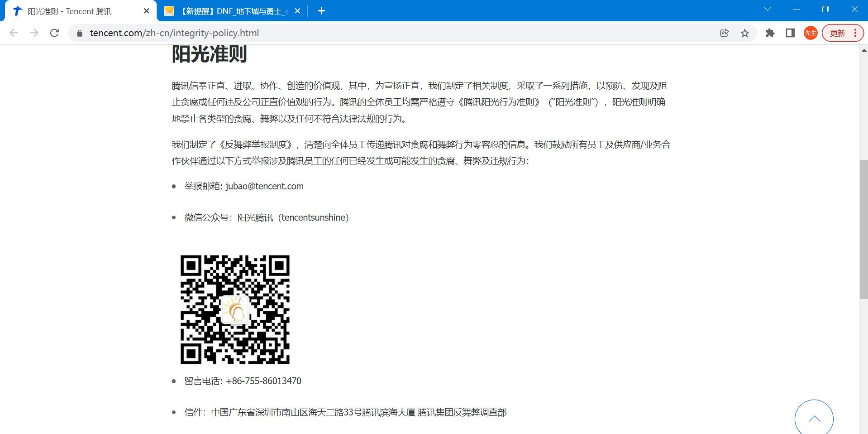Open a new tab
Image resolution: width=868 pixels, height=434 pixels.
(x=321, y=11)
